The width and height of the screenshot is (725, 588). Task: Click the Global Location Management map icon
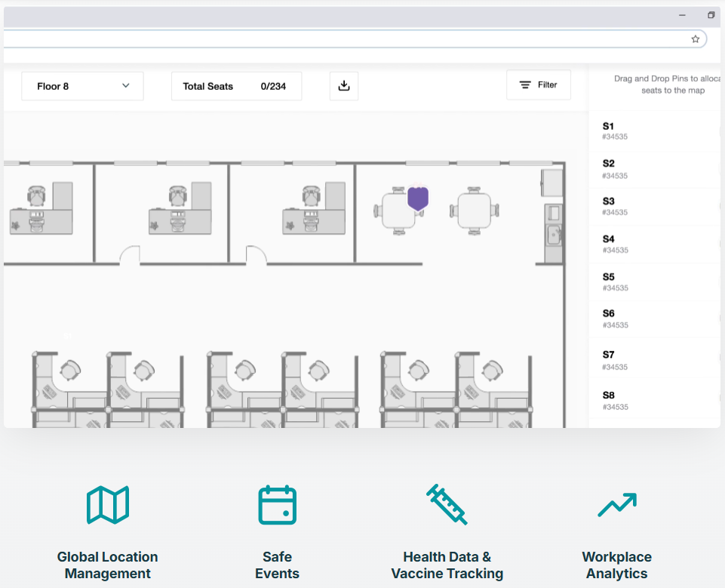click(x=108, y=505)
